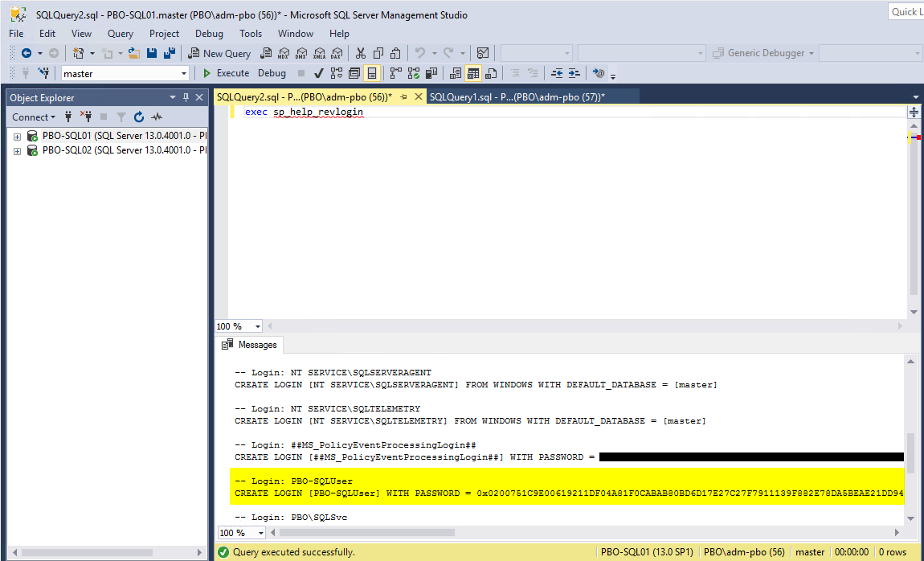Close the SQLQuery2.sql tab

(x=419, y=97)
